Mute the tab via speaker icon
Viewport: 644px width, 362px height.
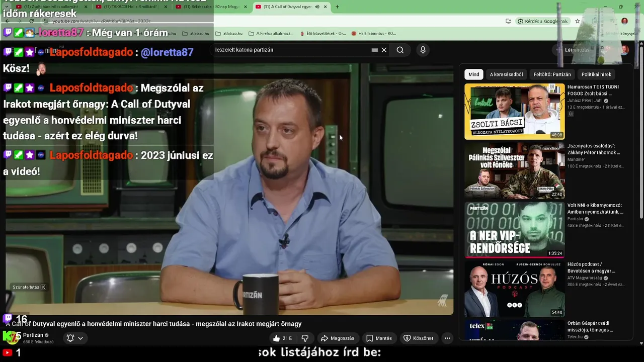(x=317, y=7)
